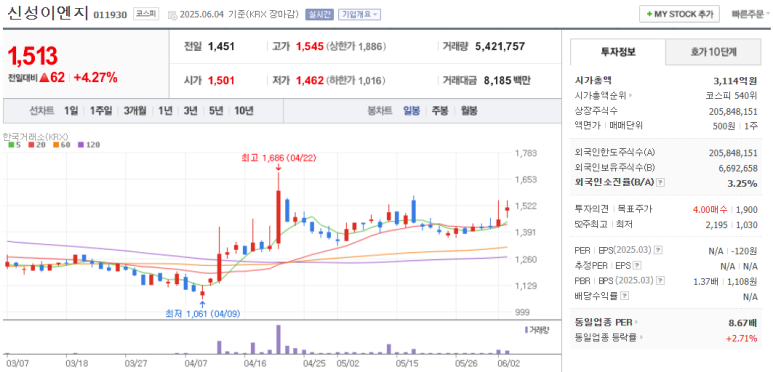Open help icon next to 외국인소진율(B/A)
This screenshot has height=372, width=773.
661,183
